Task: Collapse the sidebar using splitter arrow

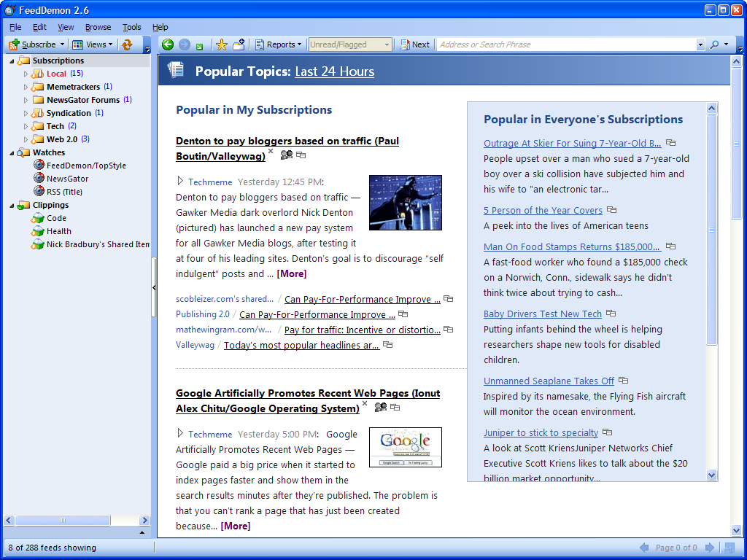Action: (x=154, y=287)
